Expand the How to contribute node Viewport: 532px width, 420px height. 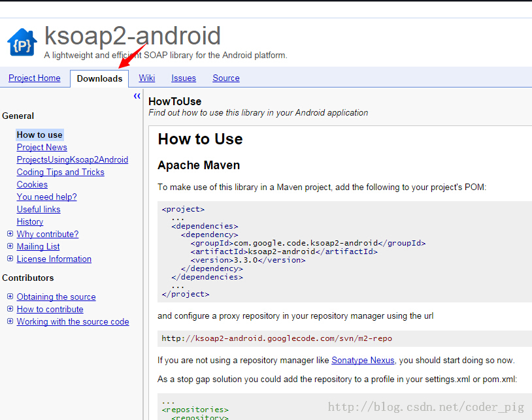[10, 309]
